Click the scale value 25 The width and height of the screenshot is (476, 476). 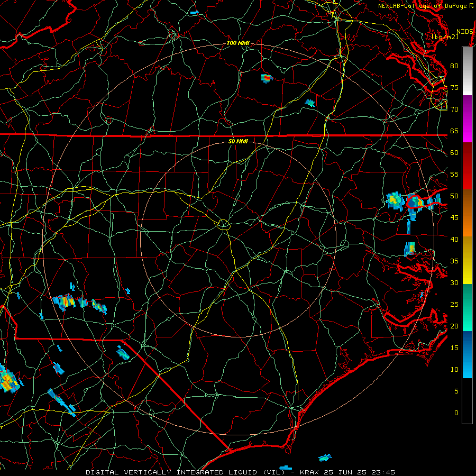coord(454,305)
